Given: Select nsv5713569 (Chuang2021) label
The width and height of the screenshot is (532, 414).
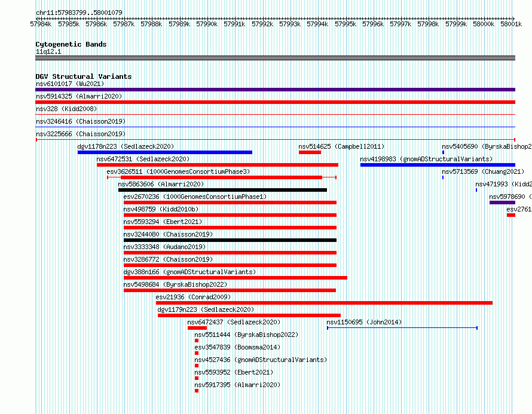Looking at the screenshot, I should coord(483,171).
